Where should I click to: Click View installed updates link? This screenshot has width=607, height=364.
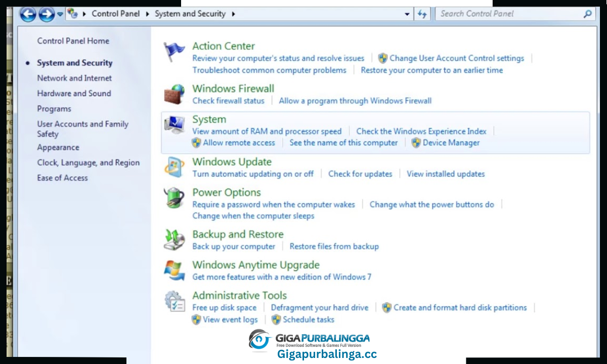446,174
